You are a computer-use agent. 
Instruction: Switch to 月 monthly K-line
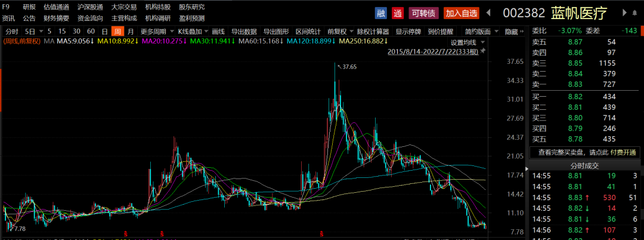[131, 32]
